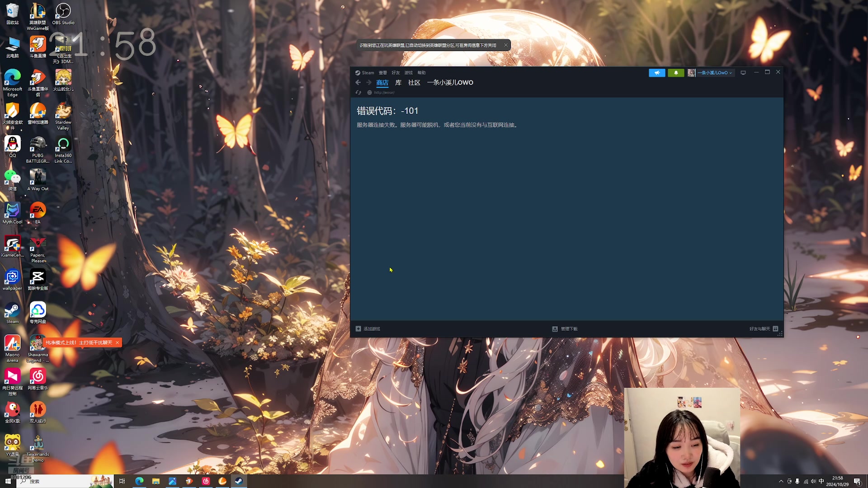Select the Tinkerlands Demo desktop icon
The height and width of the screenshot is (488, 868).
[x=38, y=449]
